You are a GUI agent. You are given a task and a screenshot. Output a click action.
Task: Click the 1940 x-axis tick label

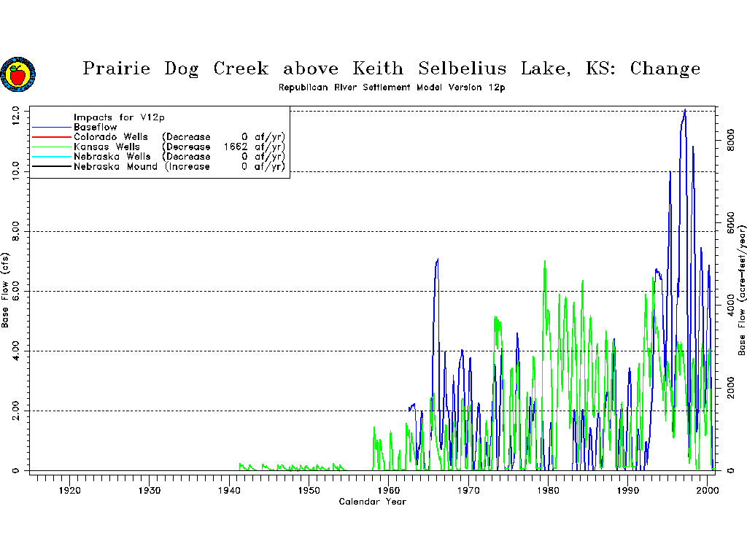[229, 491]
